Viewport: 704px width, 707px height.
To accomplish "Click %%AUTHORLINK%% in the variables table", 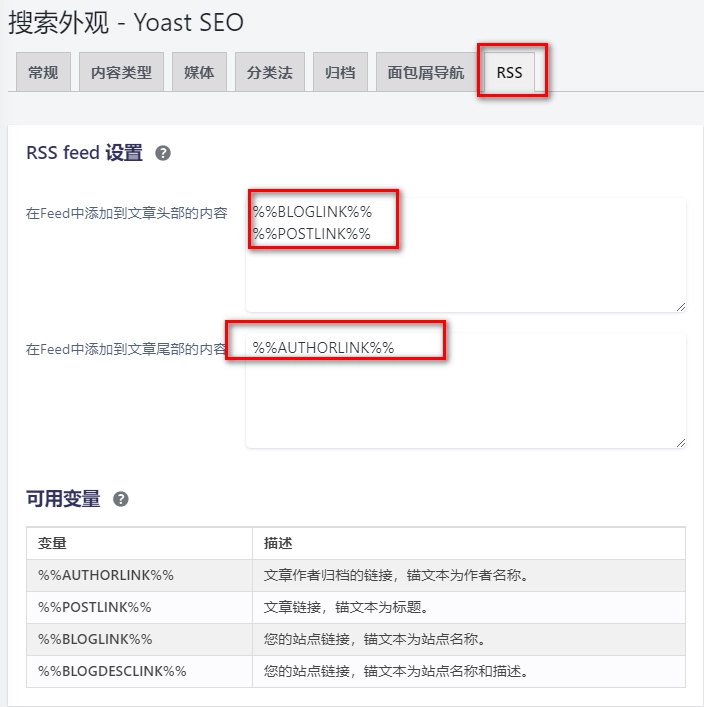I will tap(106, 575).
